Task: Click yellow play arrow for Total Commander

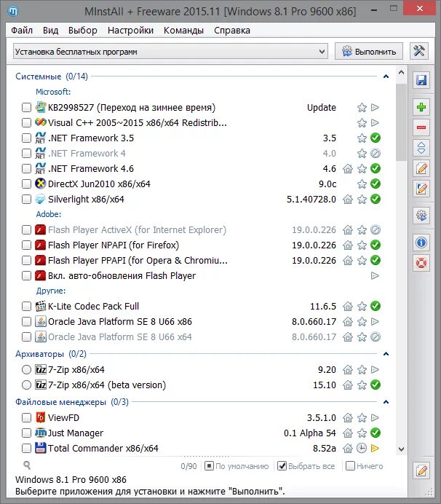Action: tap(376, 448)
